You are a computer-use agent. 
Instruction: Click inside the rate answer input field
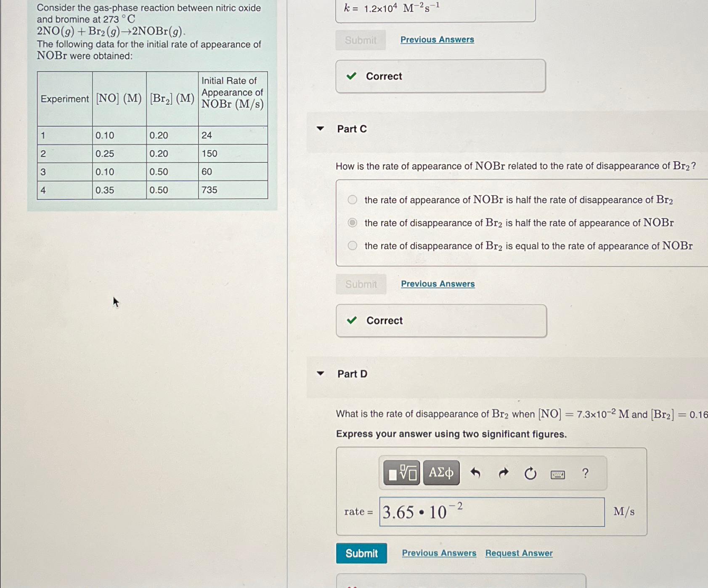[x=491, y=513]
